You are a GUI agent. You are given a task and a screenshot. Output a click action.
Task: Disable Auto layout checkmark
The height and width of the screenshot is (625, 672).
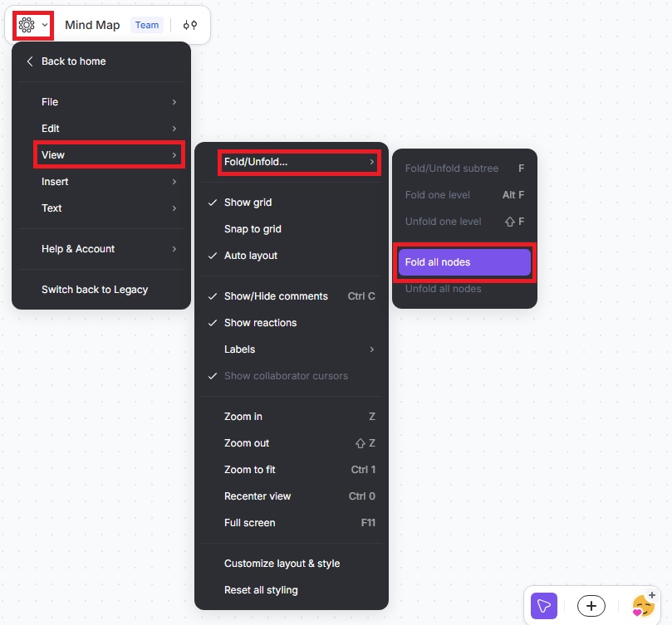(x=250, y=256)
